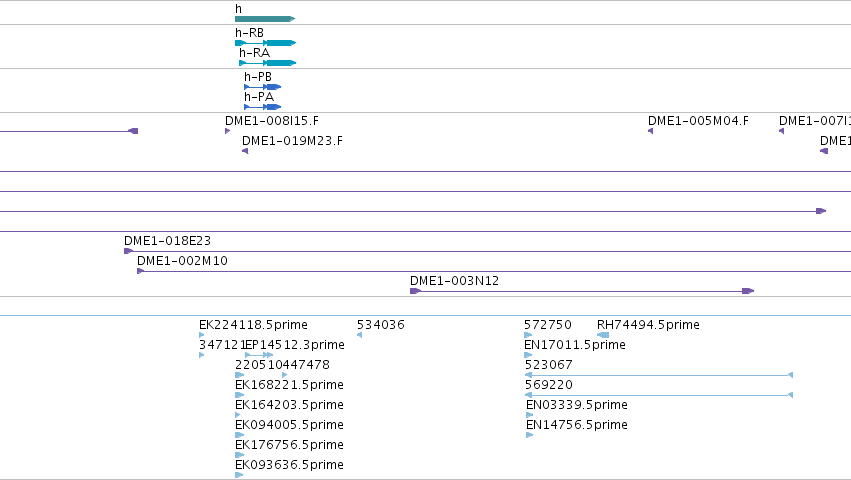Click the h-PA protein feature
Viewport: 851px width, 480px height.
pyautogui.click(x=263, y=107)
